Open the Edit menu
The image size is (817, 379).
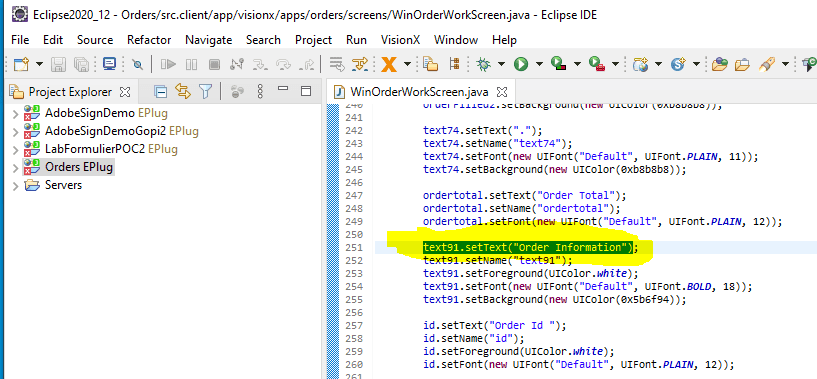[x=53, y=40]
